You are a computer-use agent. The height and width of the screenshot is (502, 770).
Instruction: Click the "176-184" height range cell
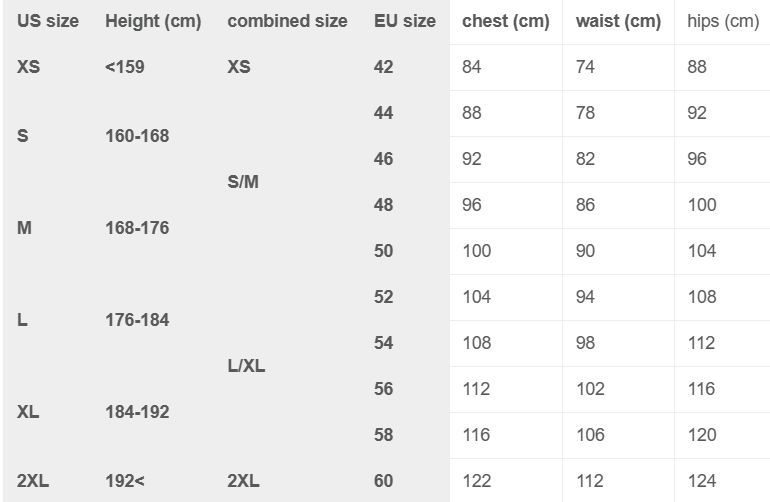pos(137,320)
